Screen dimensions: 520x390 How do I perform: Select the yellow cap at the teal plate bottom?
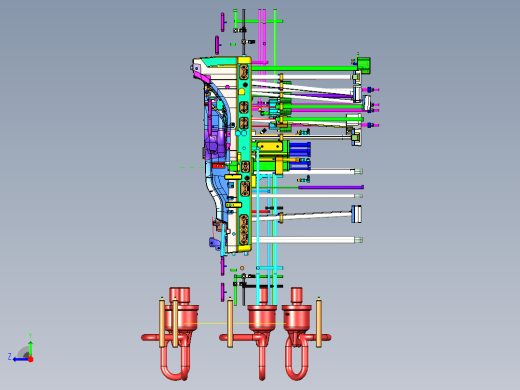click(244, 248)
